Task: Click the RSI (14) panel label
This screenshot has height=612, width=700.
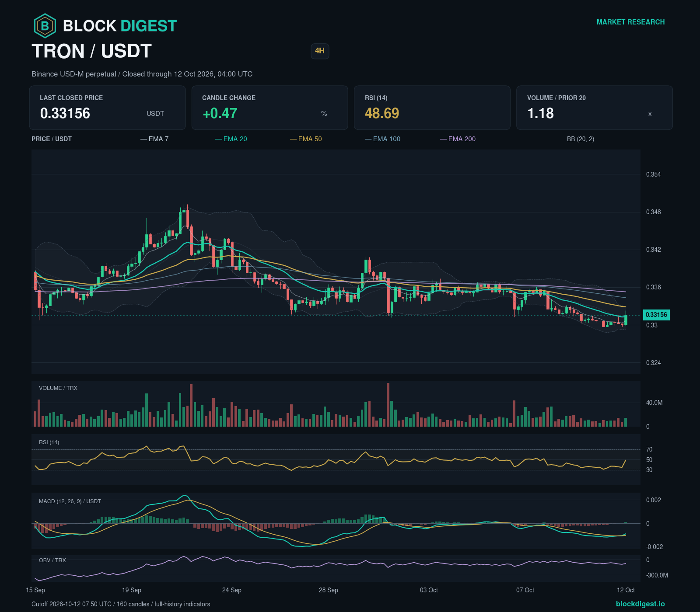Action: (x=49, y=442)
